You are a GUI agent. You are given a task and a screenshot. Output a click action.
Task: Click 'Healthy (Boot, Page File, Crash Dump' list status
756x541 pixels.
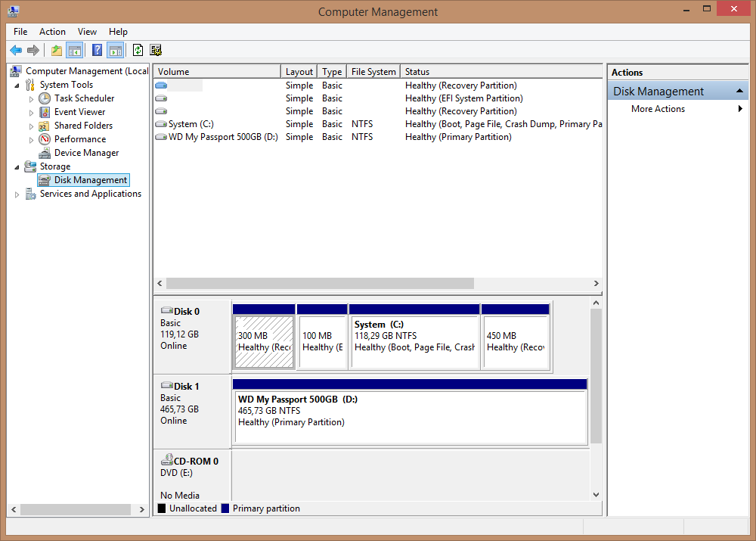(x=503, y=124)
